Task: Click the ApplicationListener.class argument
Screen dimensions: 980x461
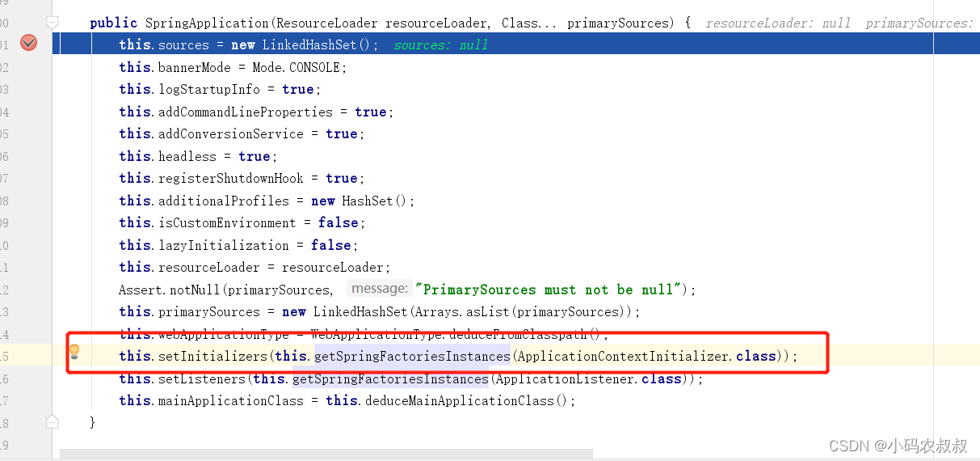Action: (x=588, y=379)
